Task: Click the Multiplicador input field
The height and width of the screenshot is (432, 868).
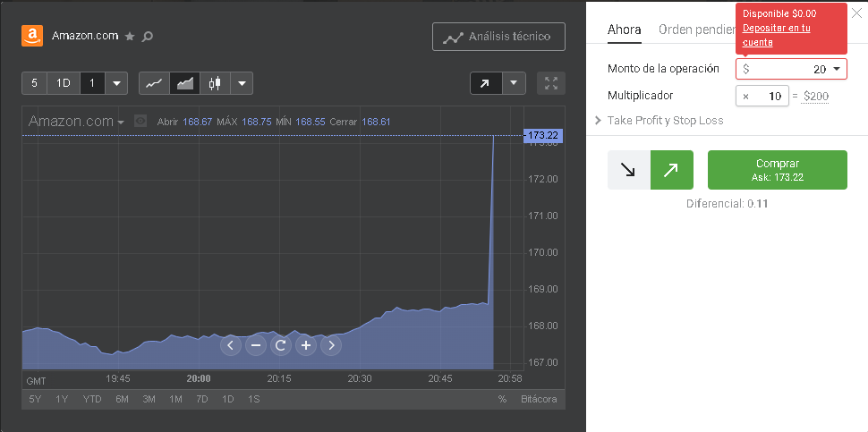Action: (762, 97)
